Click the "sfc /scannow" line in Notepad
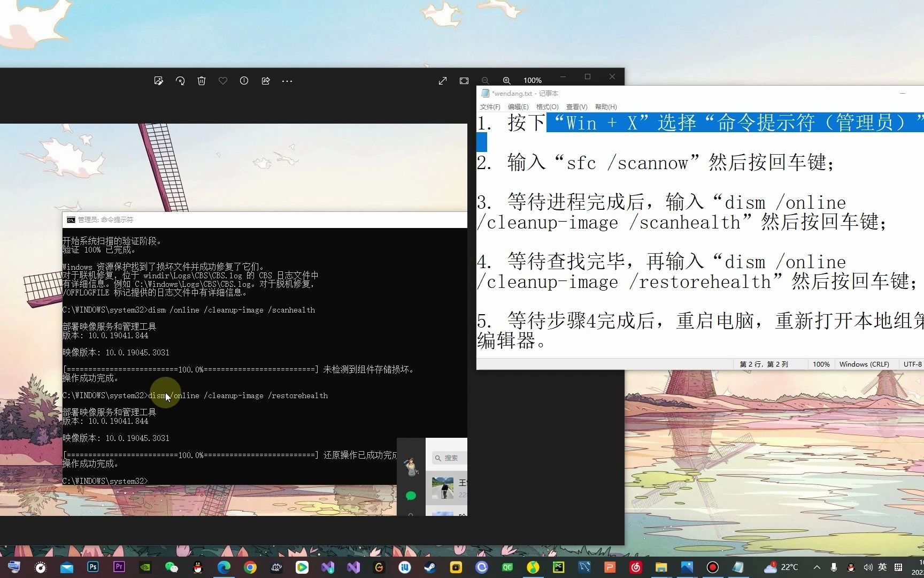The width and height of the screenshot is (924, 578). coord(656,162)
